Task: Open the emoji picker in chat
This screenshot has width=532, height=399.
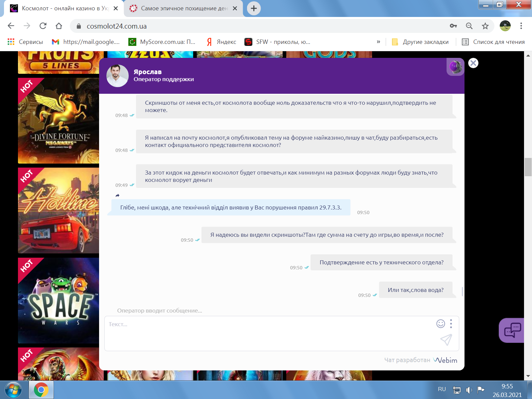Action: coord(441,324)
